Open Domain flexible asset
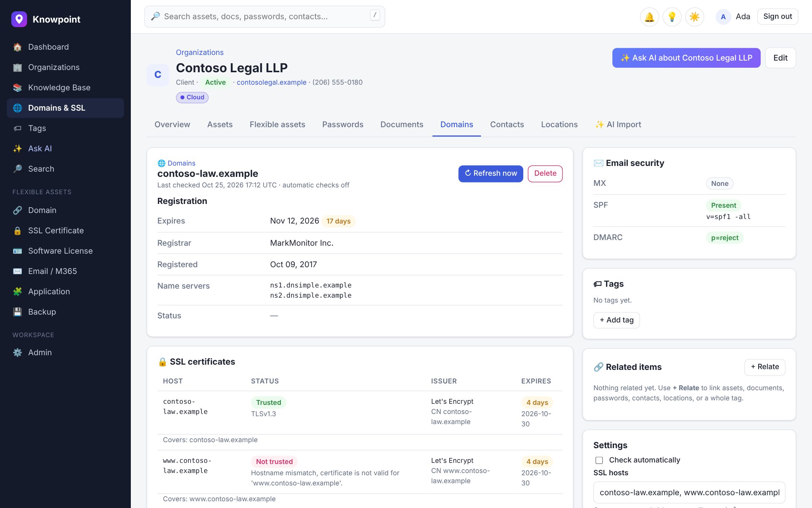 tap(65, 210)
